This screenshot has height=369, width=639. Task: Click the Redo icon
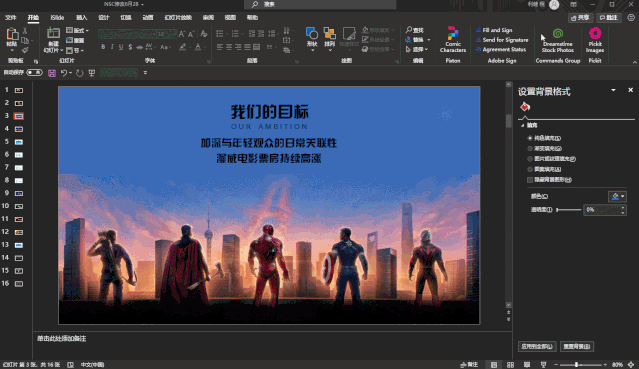click(x=79, y=73)
